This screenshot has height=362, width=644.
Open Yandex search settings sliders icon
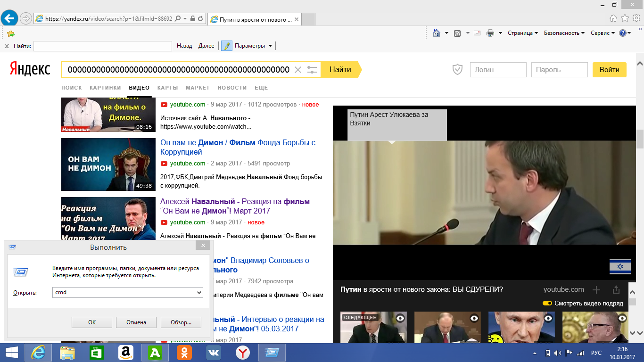pos(312,70)
